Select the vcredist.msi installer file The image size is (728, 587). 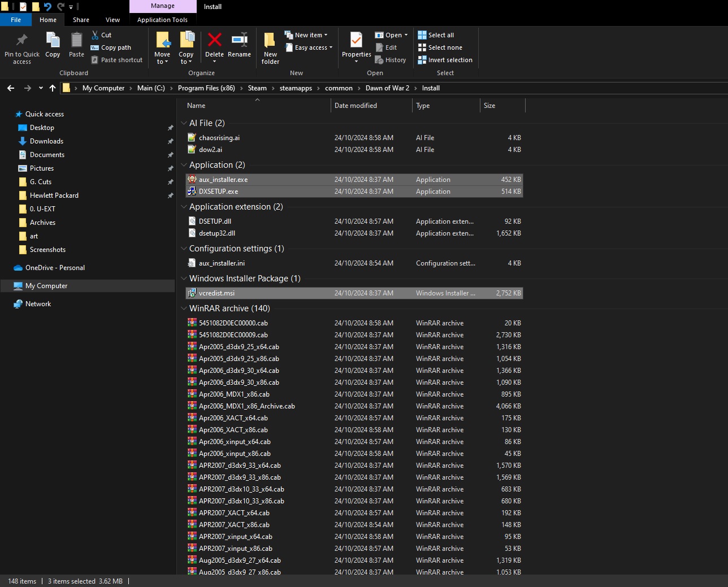pyautogui.click(x=354, y=293)
